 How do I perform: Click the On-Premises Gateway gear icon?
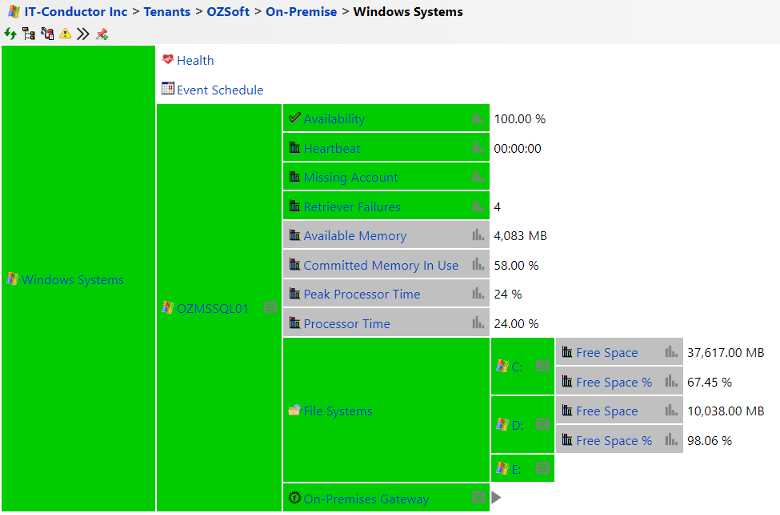click(294, 498)
